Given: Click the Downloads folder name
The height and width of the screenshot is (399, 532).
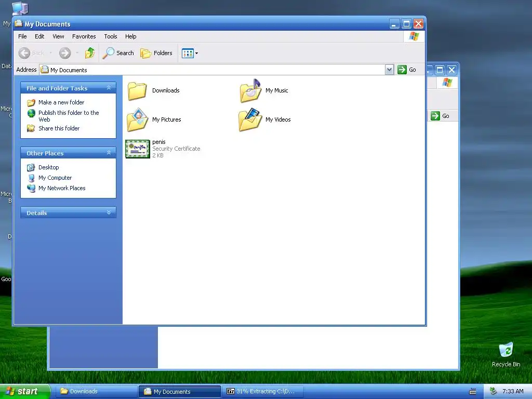Looking at the screenshot, I should (x=166, y=90).
